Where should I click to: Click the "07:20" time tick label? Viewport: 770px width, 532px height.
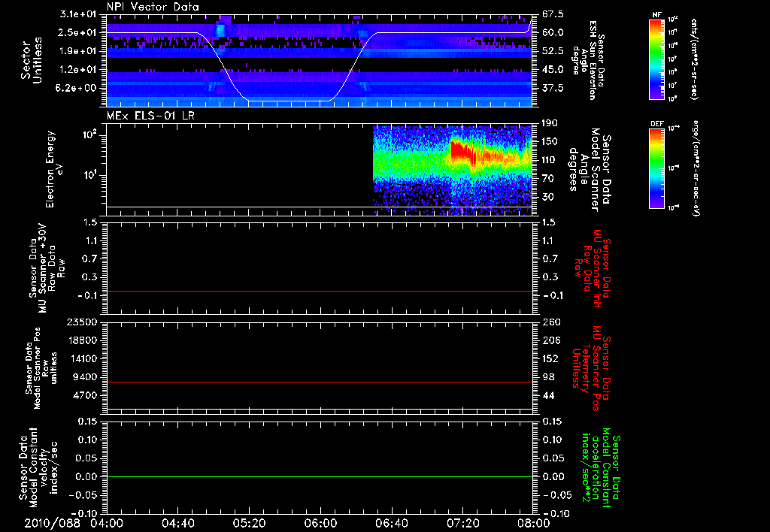coord(462,523)
